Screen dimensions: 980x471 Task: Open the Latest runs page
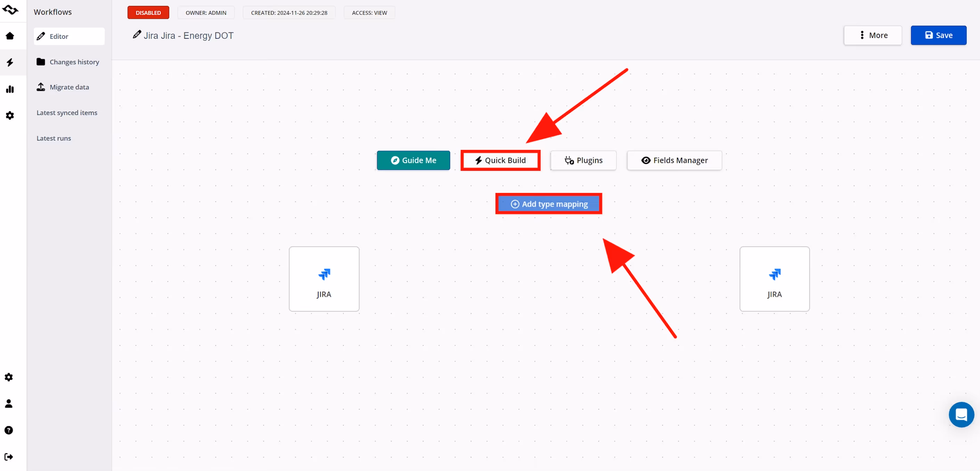coord(54,138)
